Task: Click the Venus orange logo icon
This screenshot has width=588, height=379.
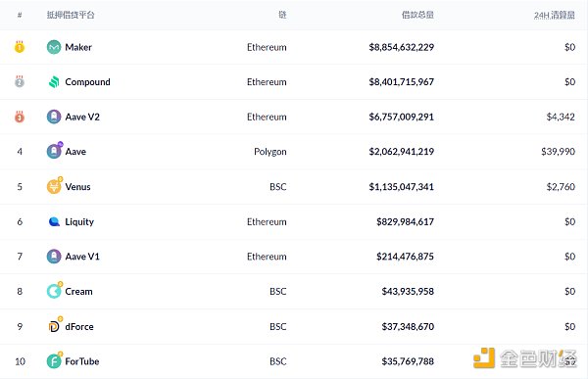Action: 54,185
